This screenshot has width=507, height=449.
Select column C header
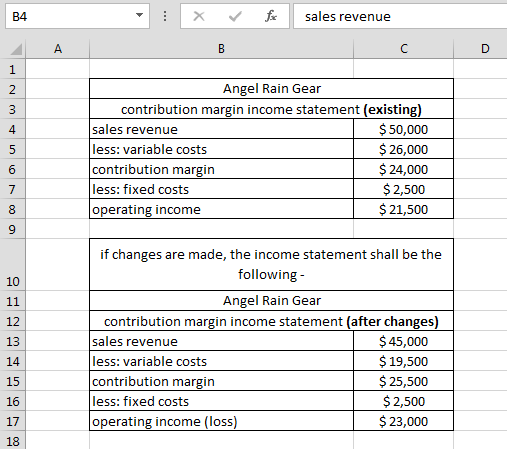tap(404, 49)
